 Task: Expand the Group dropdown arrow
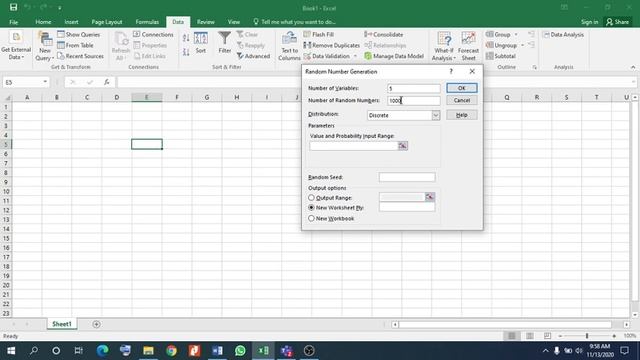click(516, 35)
